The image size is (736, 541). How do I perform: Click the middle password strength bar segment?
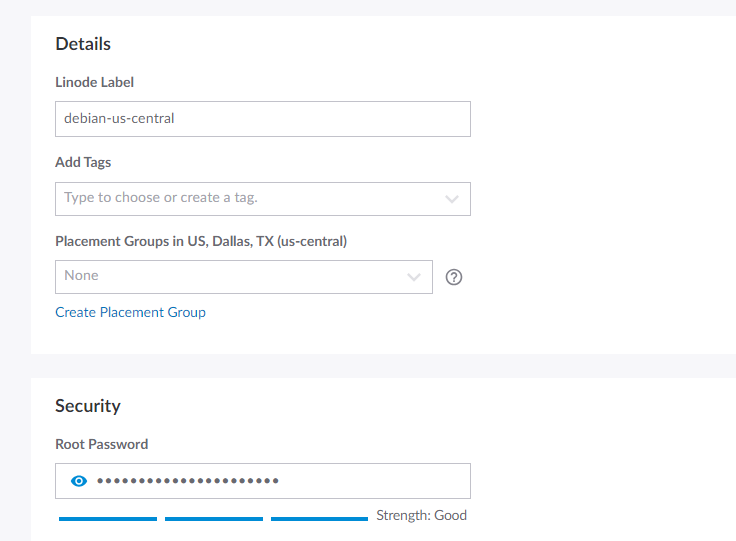(214, 518)
